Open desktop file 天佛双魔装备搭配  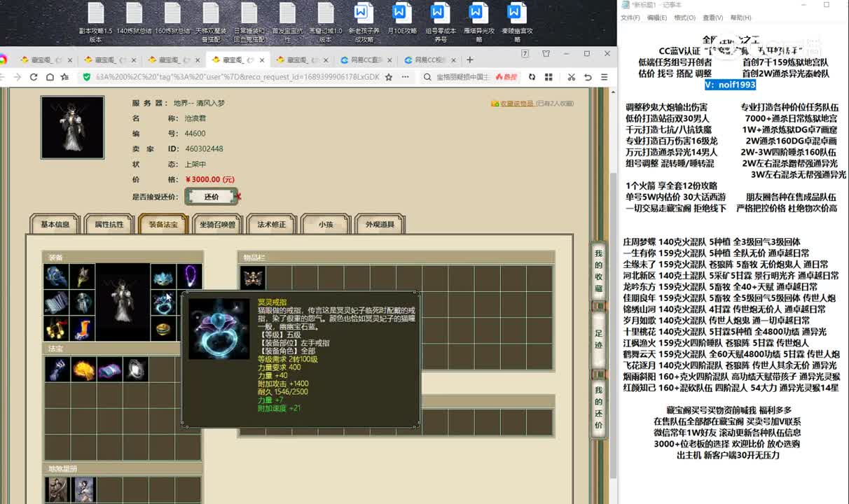[211, 23]
